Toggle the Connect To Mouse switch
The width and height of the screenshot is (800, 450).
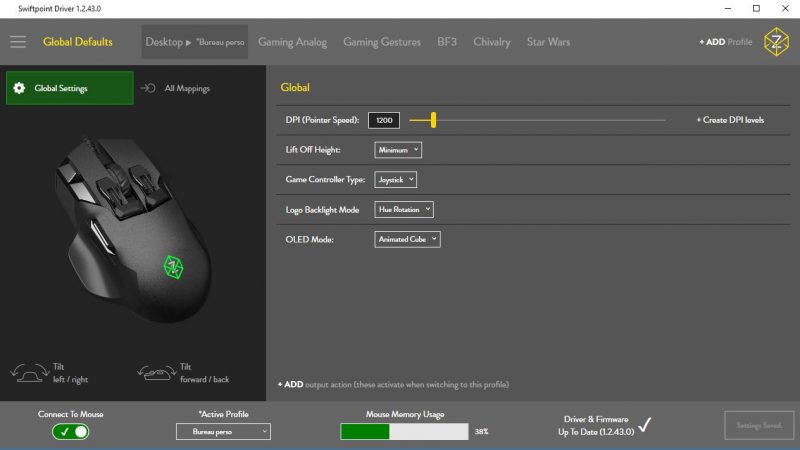pos(70,432)
